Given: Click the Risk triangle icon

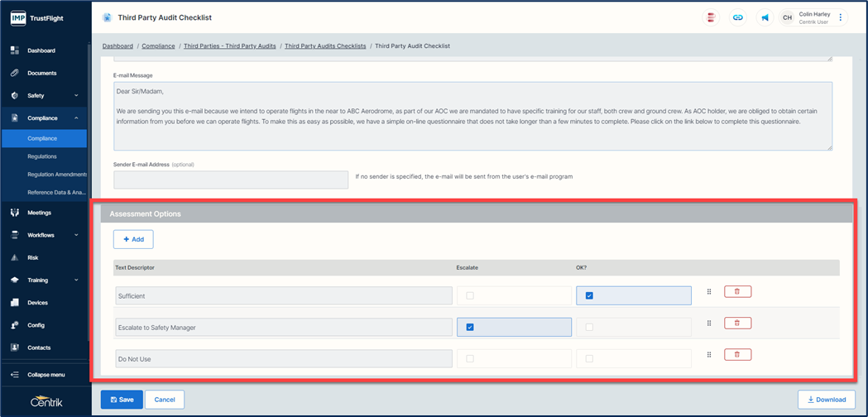Looking at the screenshot, I should [x=15, y=257].
